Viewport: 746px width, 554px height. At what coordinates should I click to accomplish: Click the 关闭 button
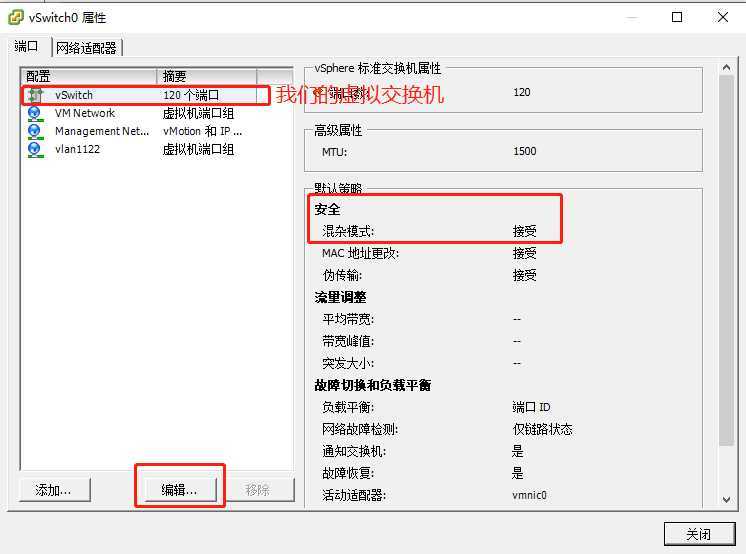pyautogui.click(x=699, y=534)
